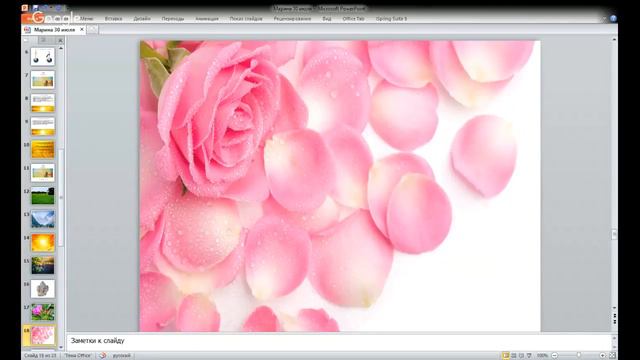640x360 pixels.
Task: Open the Меню ribbon tab
Action: tap(86, 19)
